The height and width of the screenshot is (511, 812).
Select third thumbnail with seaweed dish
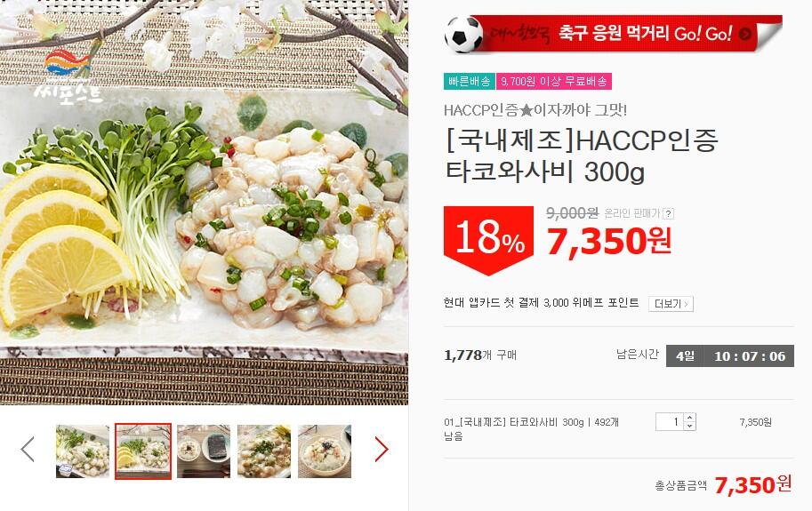[204, 451]
